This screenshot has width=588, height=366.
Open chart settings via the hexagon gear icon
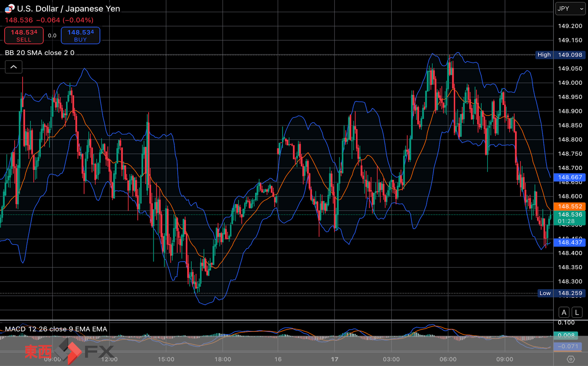[x=570, y=359]
